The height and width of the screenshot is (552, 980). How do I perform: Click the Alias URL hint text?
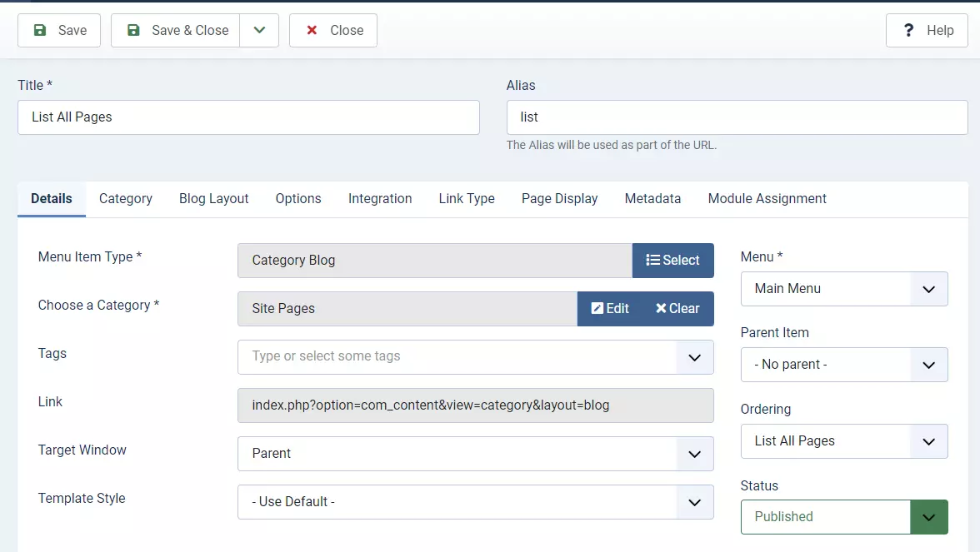tap(612, 145)
